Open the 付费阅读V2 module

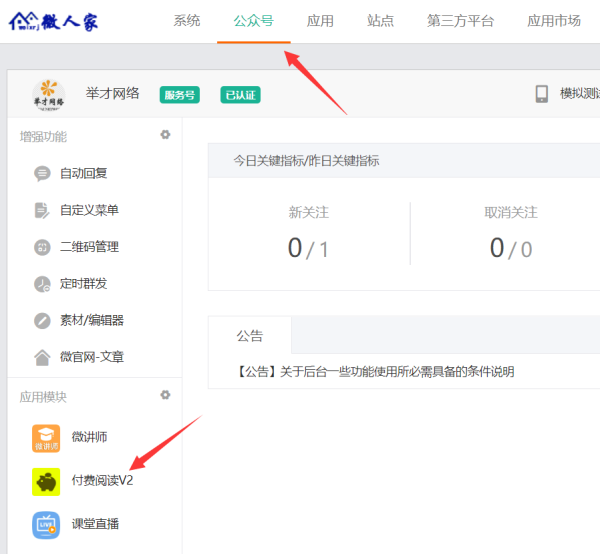(102, 481)
